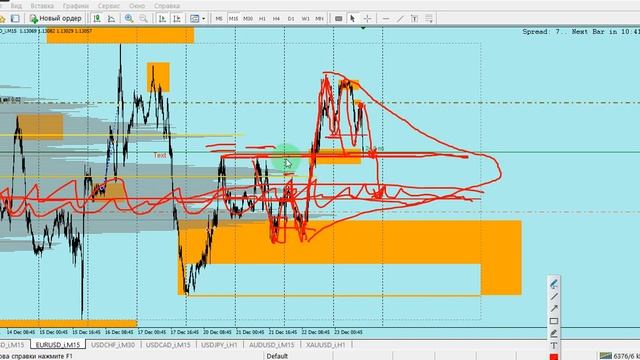Image resolution: width=640 pixels, height=360 pixels.
Task: Click the Zoom In magnifier icon
Action: click(x=129, y=18)
